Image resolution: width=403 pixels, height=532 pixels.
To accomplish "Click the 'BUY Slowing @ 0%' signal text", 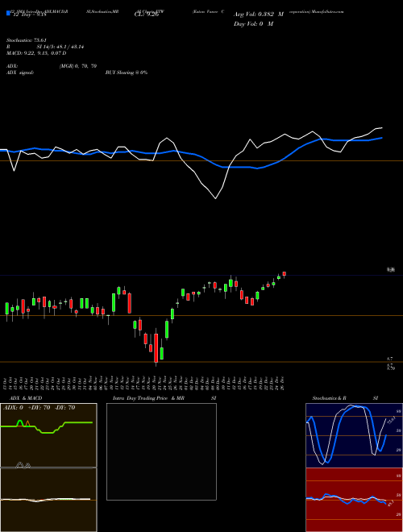I will tap(127, 73).
